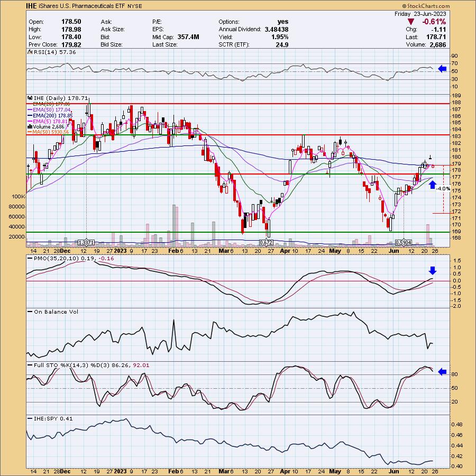Click the 1.3371 volume marker label
476x476 pixels.
86,243
